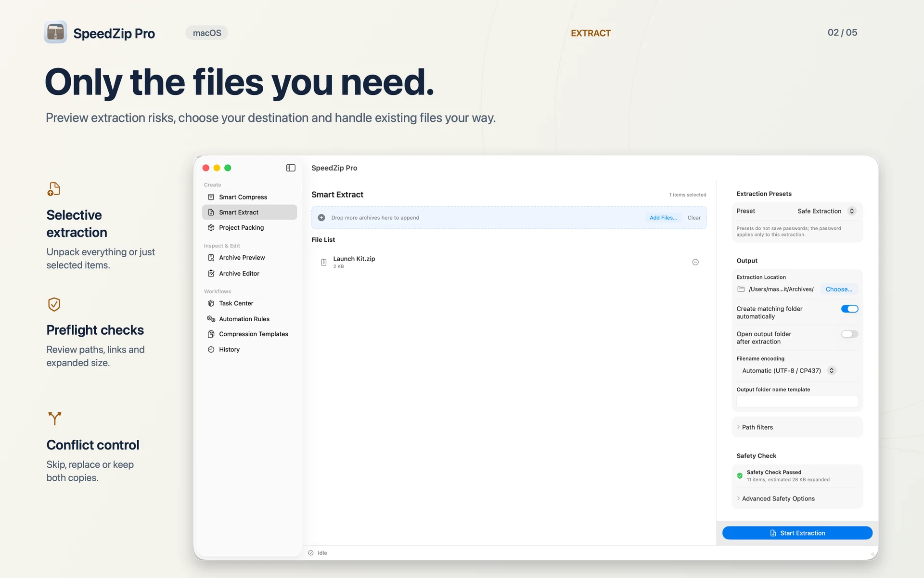Screen dimensions: 924x578
Task: Click the Start Extraction button
Action: [x=797, y=533]
